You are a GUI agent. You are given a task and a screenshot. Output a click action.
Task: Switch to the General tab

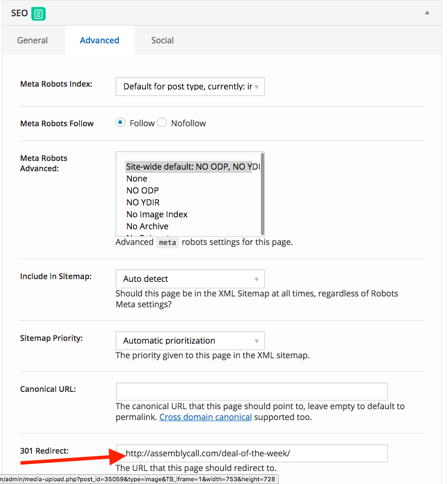tap(33, 40)
